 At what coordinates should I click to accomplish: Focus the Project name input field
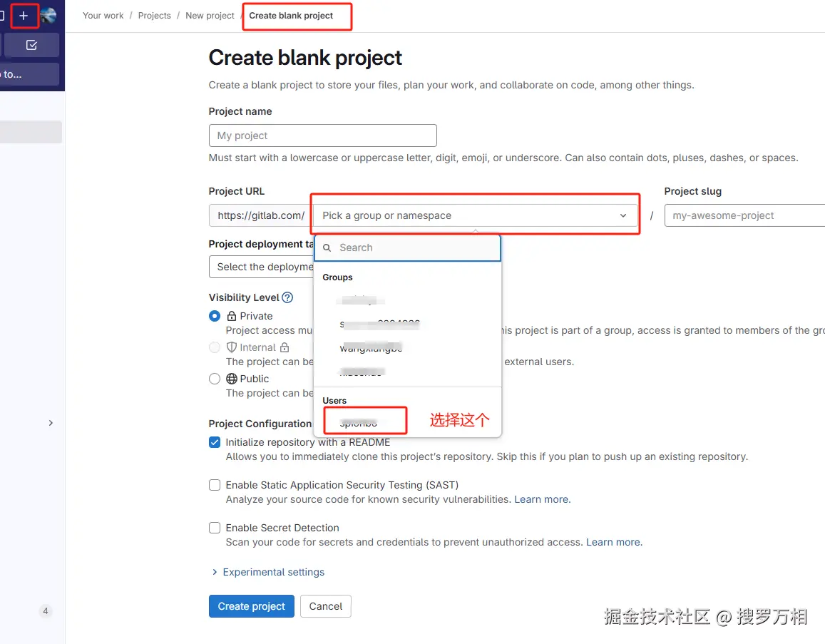(x=322, y=136)
